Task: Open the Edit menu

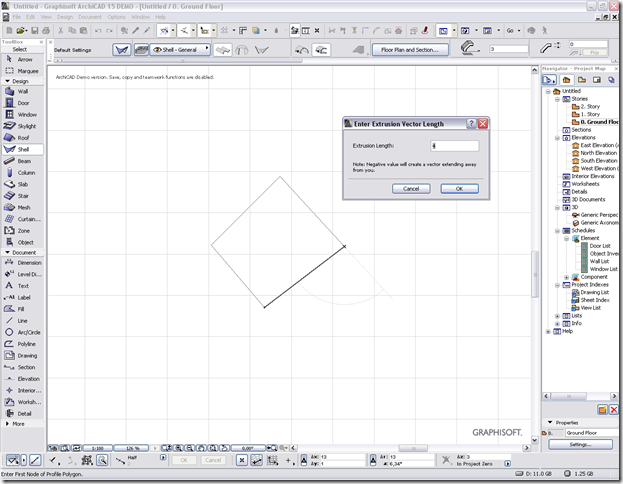Action: pyautogui.click(x=31, y=17)
